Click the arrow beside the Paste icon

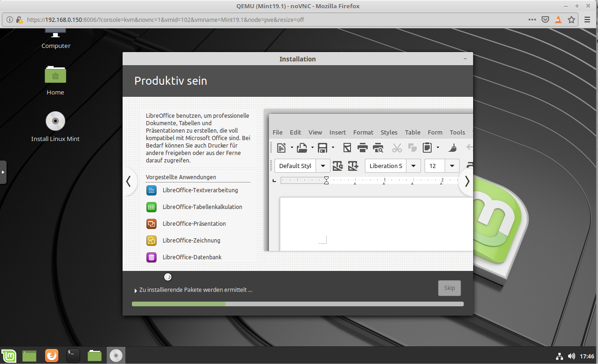click(x=438, y=148)
